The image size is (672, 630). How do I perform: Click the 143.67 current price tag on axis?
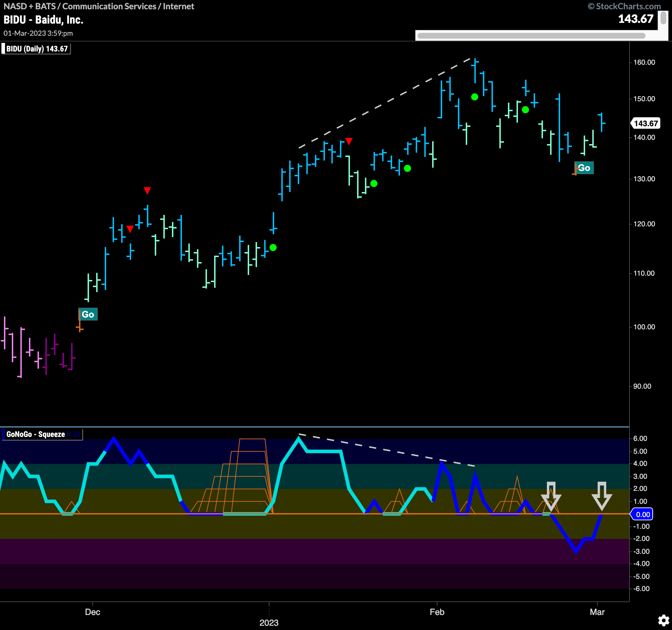click(646, 123)
